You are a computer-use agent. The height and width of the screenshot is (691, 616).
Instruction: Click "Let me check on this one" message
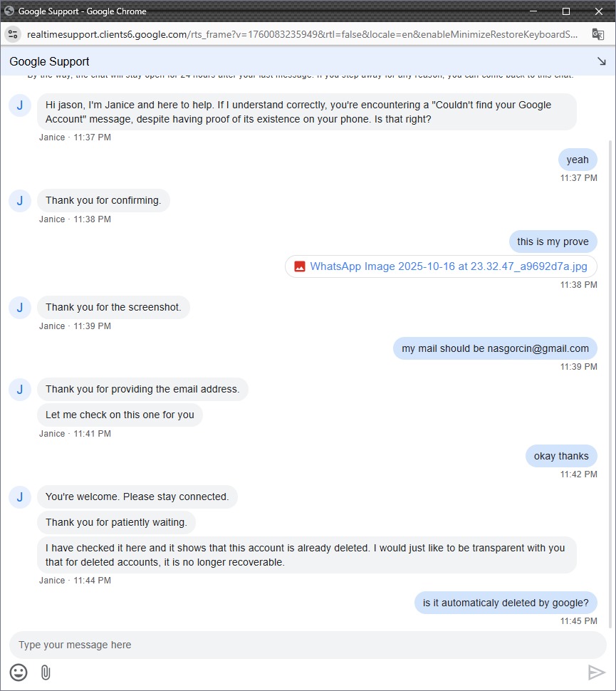120,415
